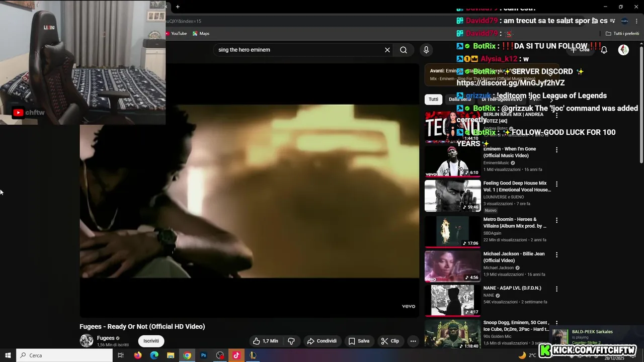Open options for Metro Boomin video
644x362 pixels.
(556, 220)
